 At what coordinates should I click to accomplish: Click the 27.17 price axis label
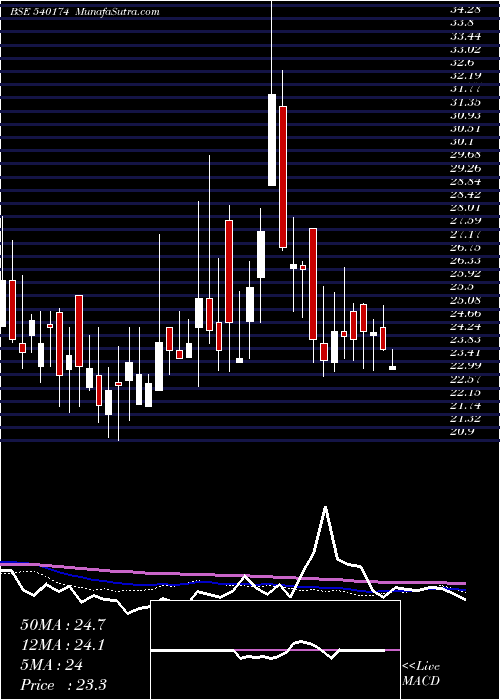click(465, 234)
